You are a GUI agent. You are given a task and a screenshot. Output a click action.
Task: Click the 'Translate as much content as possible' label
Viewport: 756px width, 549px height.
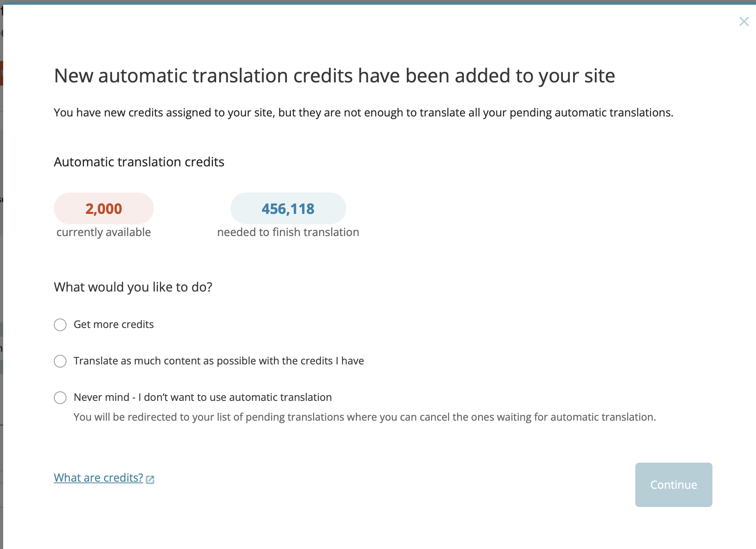pyautogui.click(x=219, y=361)
